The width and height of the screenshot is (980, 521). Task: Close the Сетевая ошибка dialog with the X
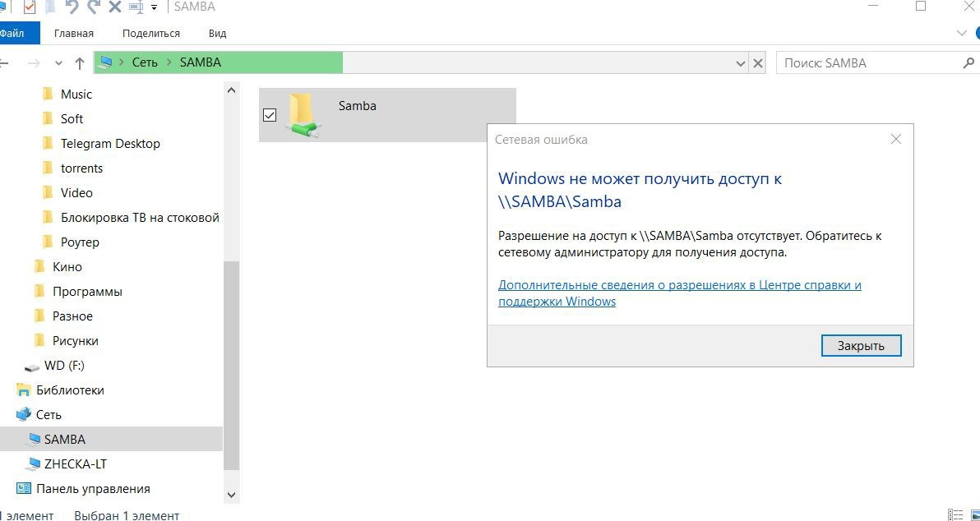click(x=895, y=140)
